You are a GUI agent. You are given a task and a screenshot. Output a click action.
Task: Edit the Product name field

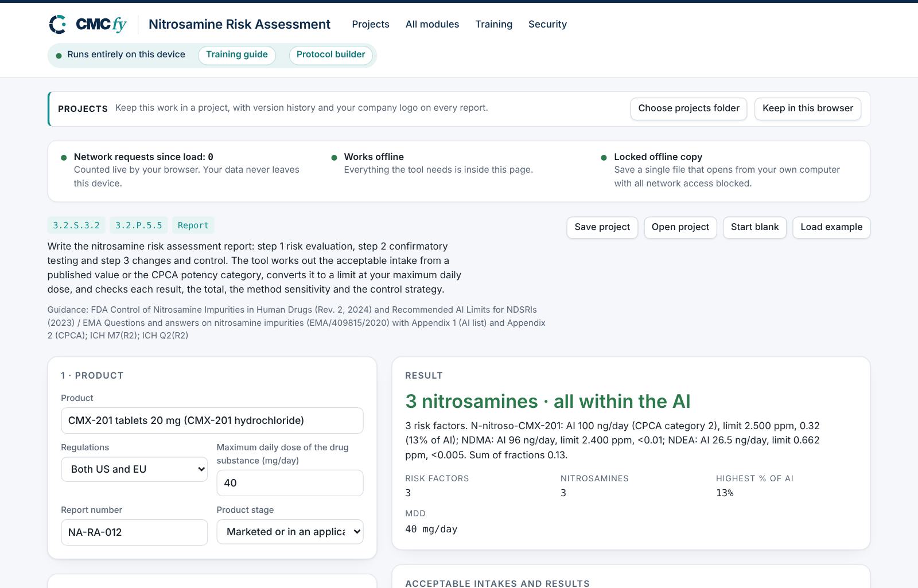[x=212, y=420]
